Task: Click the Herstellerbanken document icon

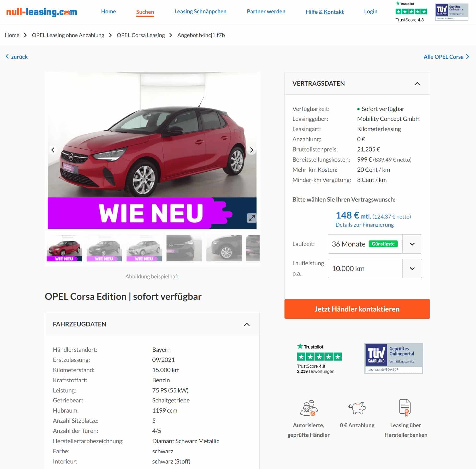Action: [x=405, y=408]
